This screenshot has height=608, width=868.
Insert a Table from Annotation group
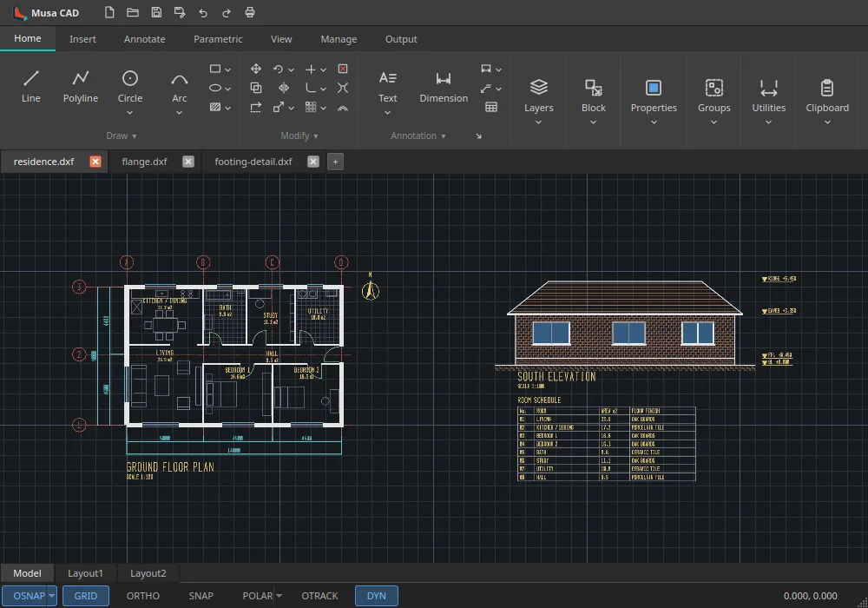coord(491,107)
